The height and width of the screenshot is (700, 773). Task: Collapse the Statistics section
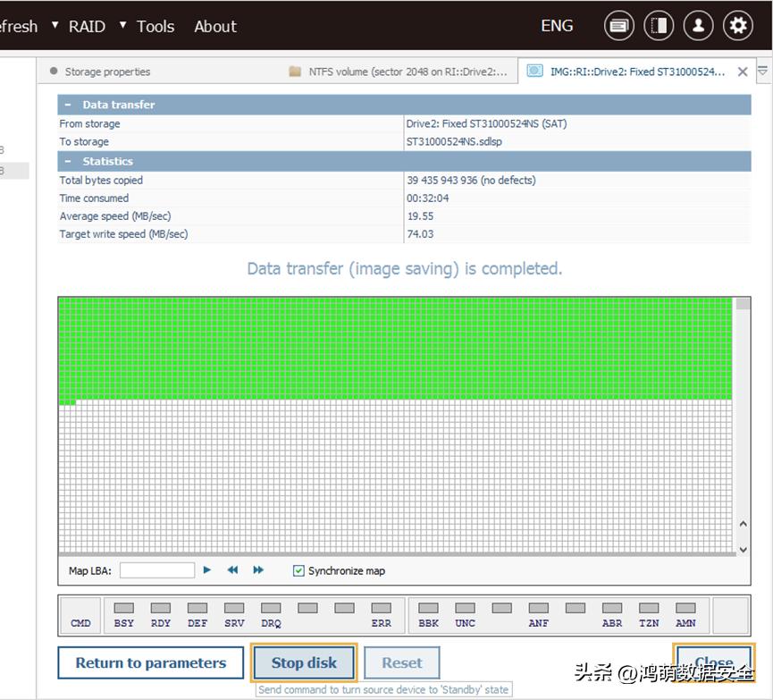click(68, 162)
